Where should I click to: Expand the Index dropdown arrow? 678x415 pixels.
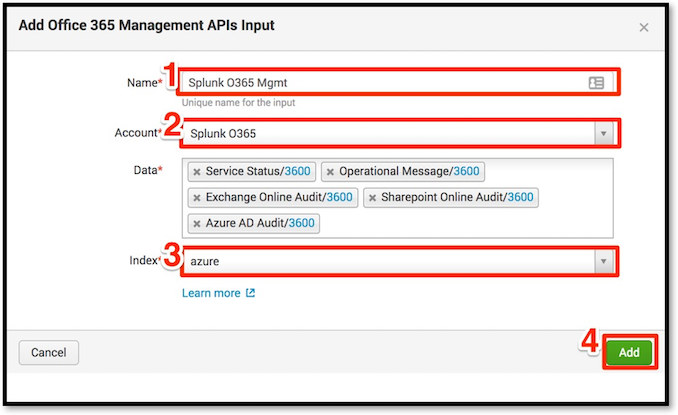[x=604, y=261]
